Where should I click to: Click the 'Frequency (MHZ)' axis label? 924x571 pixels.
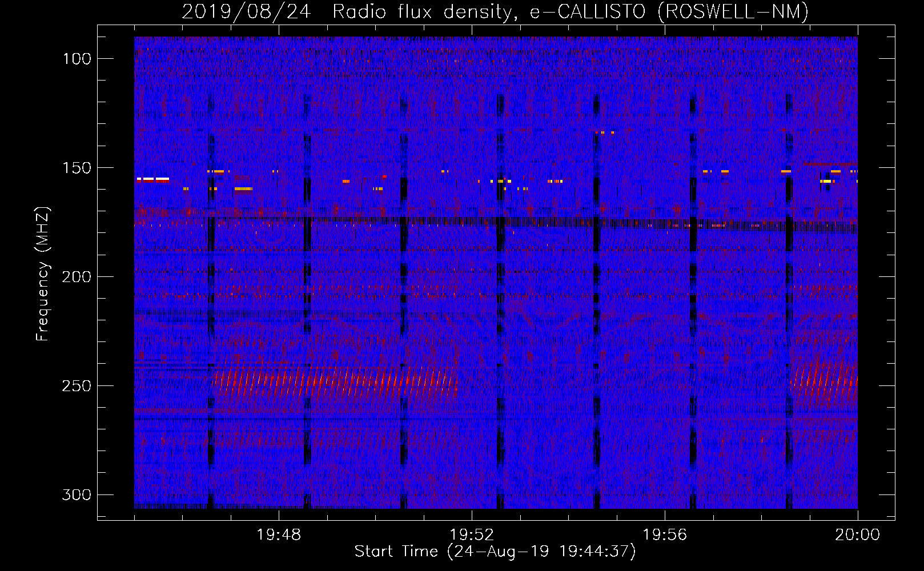43,274
